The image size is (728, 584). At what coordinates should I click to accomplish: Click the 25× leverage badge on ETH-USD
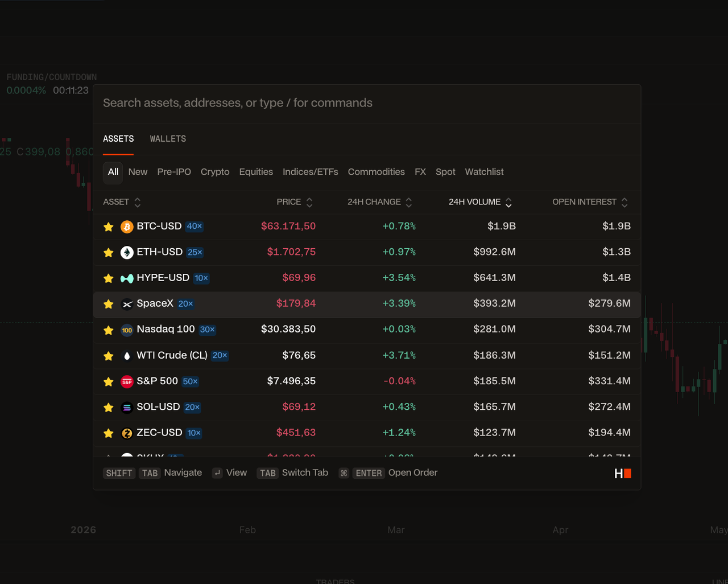(x=195, y=252)
